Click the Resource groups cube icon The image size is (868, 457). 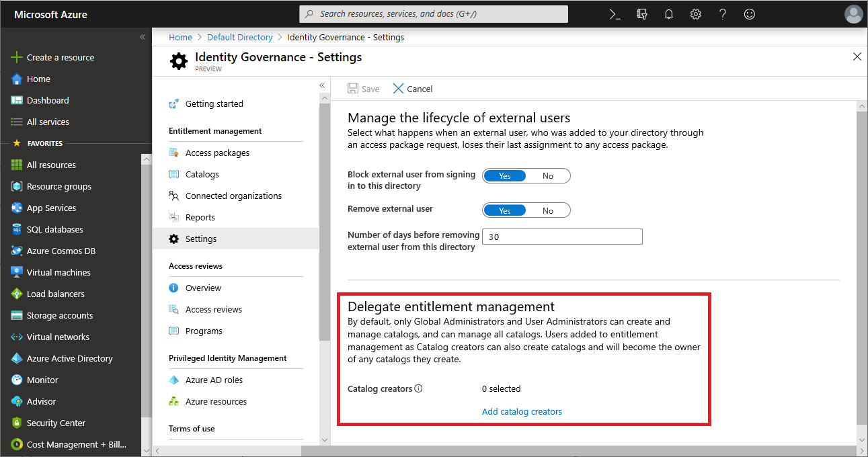coord(17,186)
